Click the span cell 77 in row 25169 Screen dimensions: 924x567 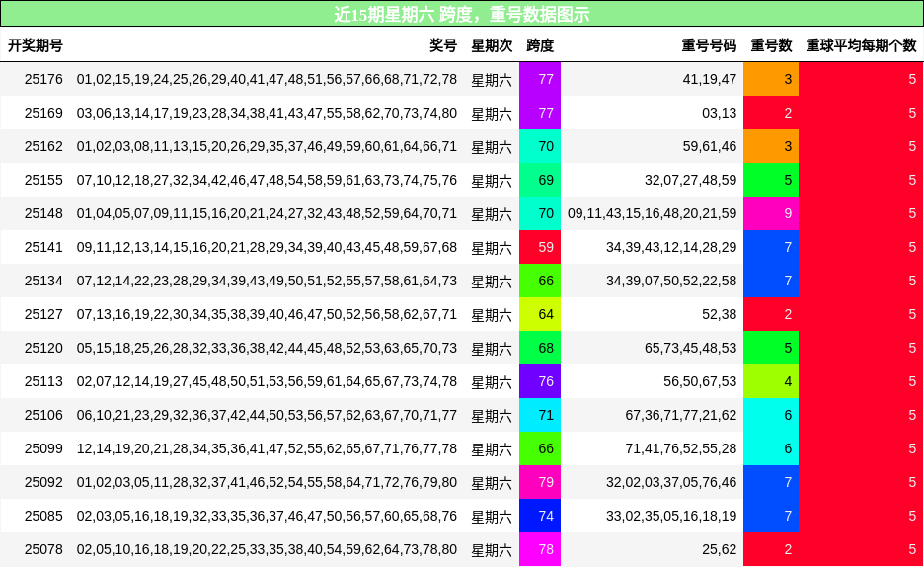pos(540,113)
